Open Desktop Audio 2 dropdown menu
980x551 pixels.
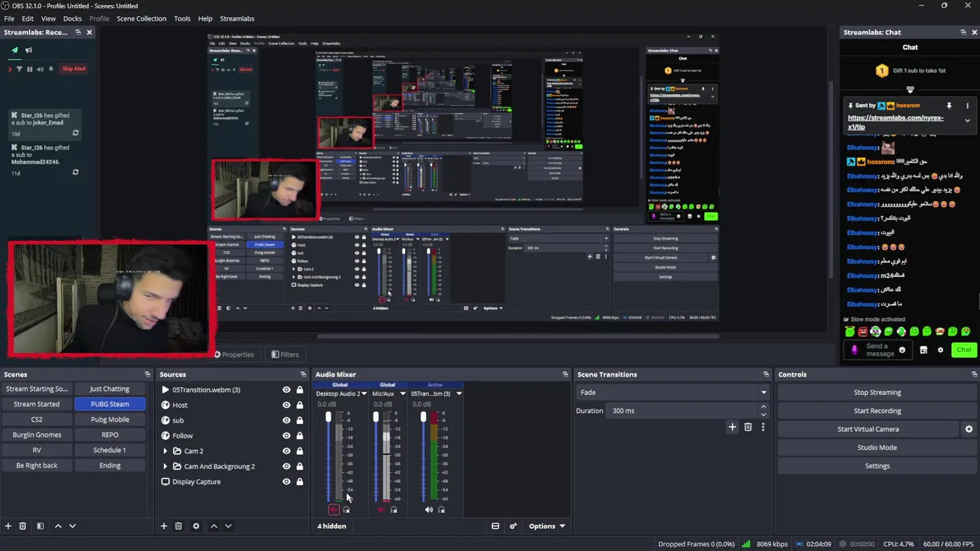click(364, 393)
